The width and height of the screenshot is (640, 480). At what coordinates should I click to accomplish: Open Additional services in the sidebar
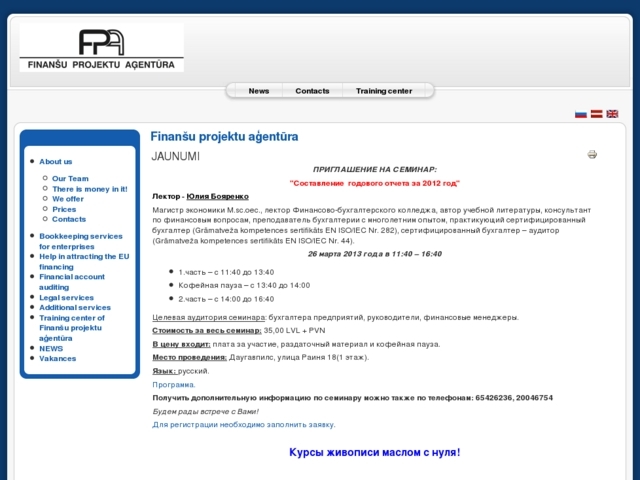[75, 307]
